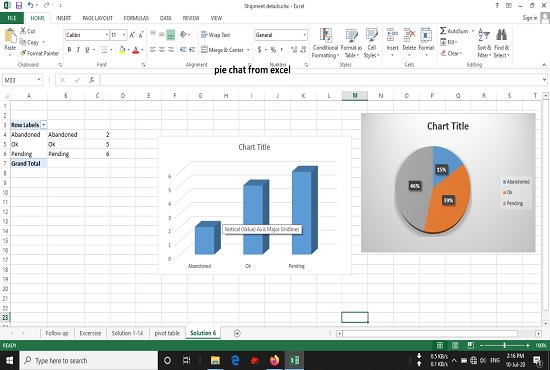Open the FILE tab
550x370 pixels.
pos(12,18)
